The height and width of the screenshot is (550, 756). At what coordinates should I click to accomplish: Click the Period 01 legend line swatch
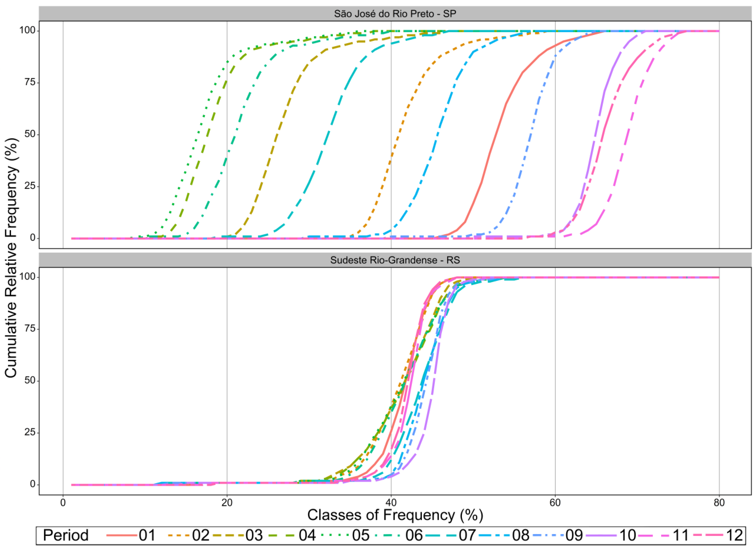click(x=122, y=535)
